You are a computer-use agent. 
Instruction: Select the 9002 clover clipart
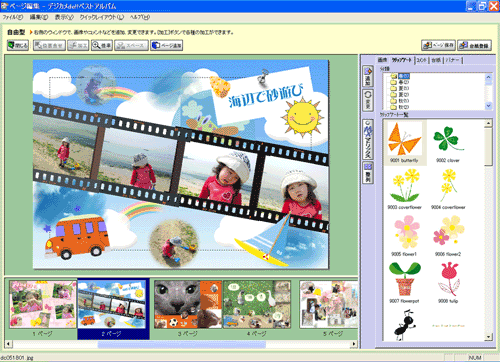pos(448,143)
